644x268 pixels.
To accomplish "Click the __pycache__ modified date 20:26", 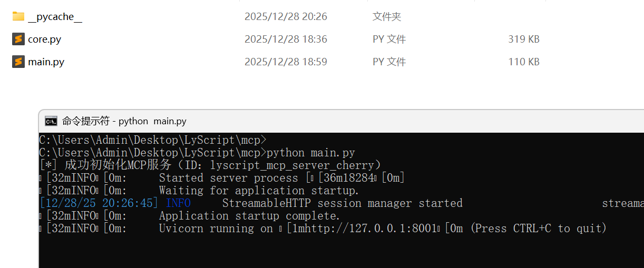I will click(286, 17).
